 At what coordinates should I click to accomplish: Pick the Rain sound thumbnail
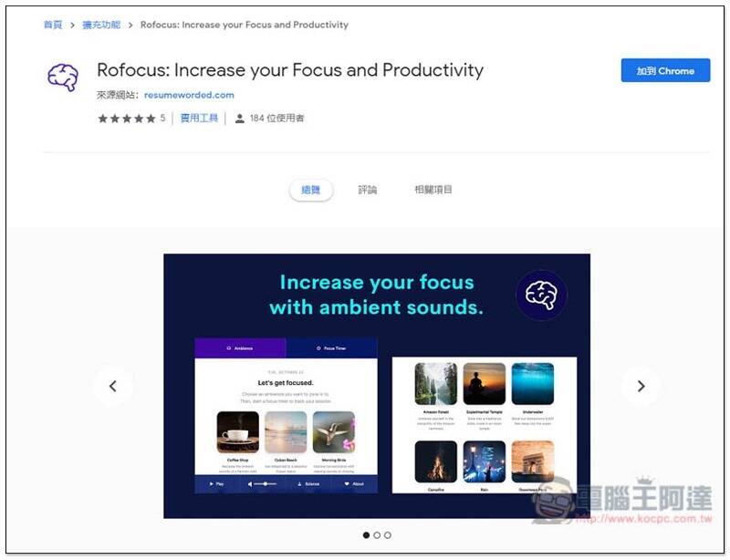[x=485, y=461]
